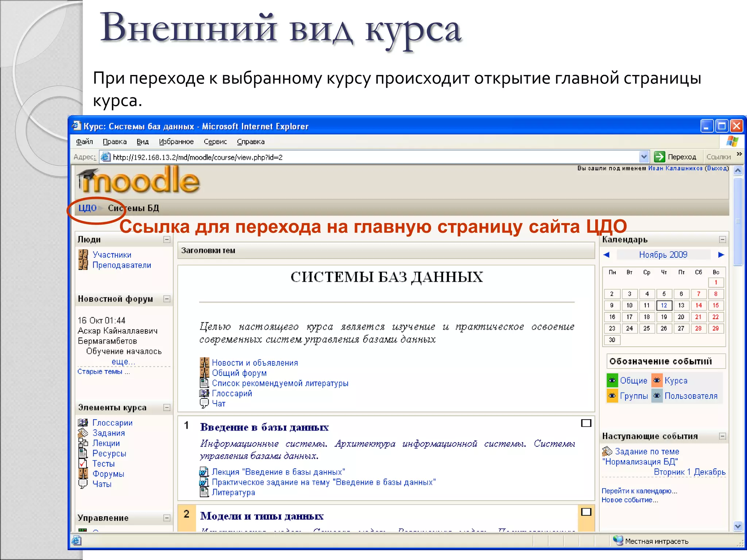Go to previous month in calendar
The image size is (747, 560).
tap(607, 254)
